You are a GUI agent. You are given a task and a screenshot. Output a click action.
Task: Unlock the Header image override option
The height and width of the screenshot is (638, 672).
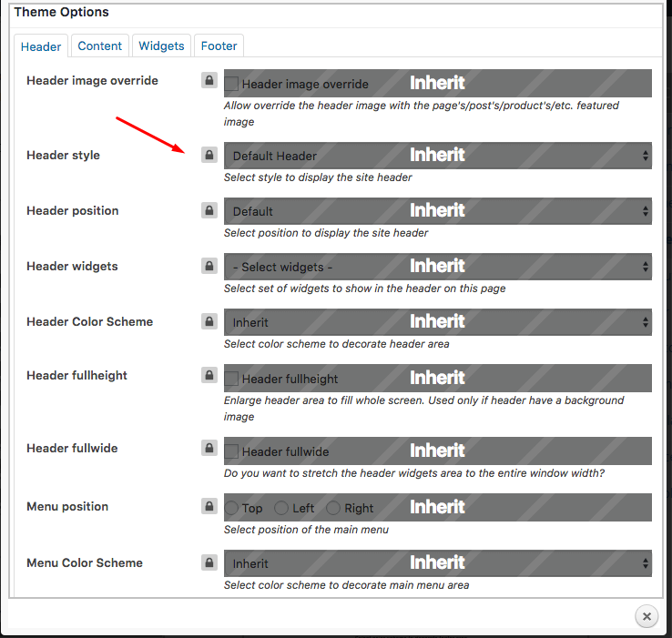209,80
